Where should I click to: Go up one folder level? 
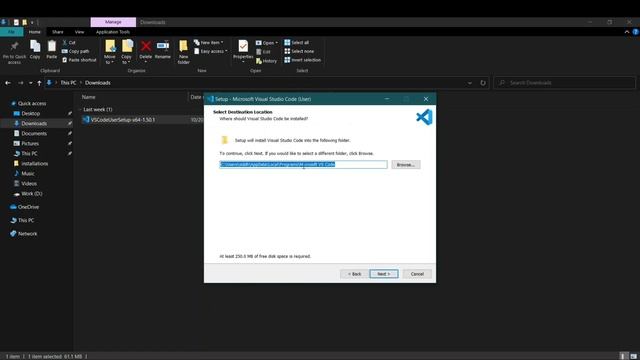(x=39, y=83)
